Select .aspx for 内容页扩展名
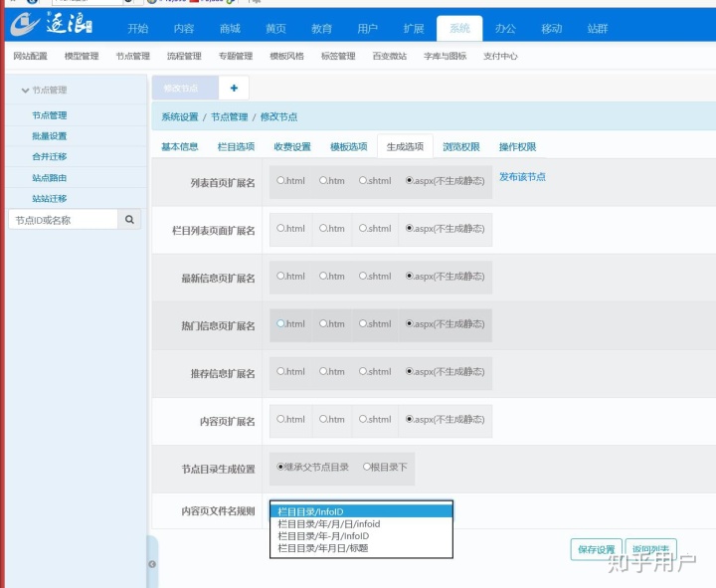 [x=410, y=419]
